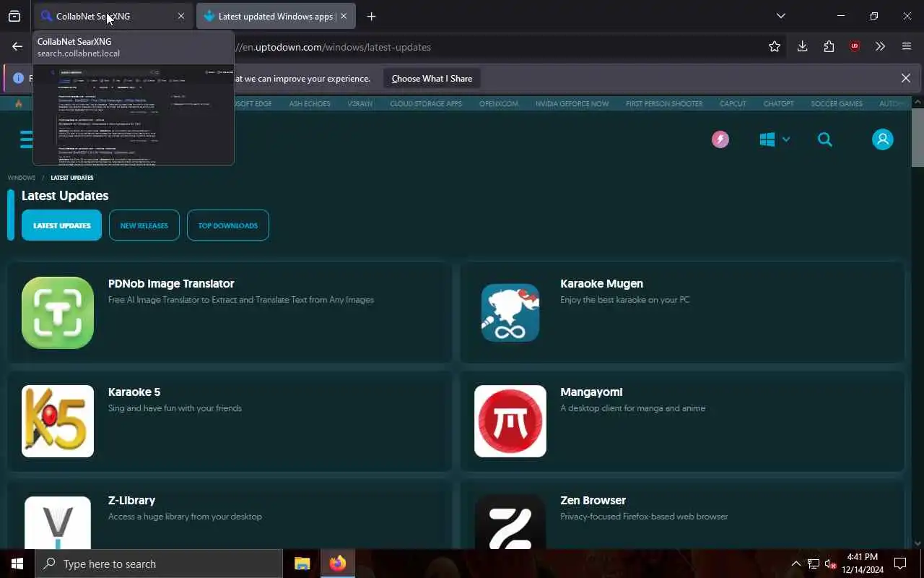This screenshot has height=578, width=924.
Task: Open the Karaoke Mugen title link
Action: click(x=601, y=284)
